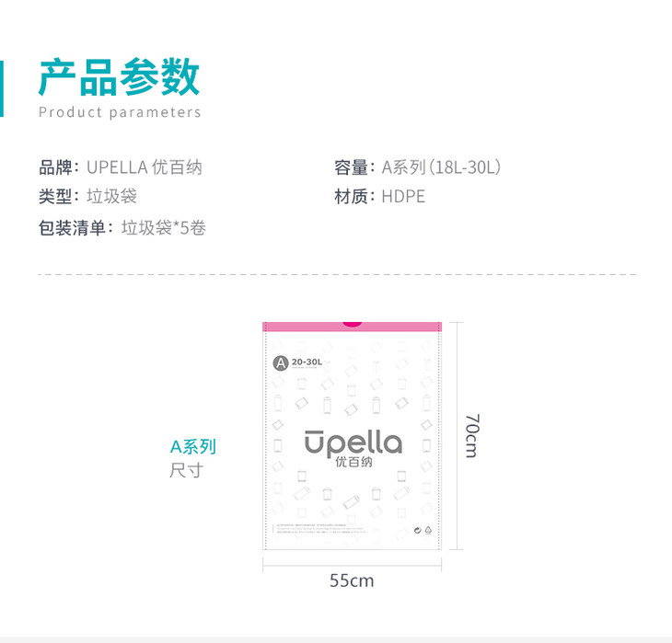Click the circular recycling arrows symbol
672x643 pixels.
pos(417,531)
